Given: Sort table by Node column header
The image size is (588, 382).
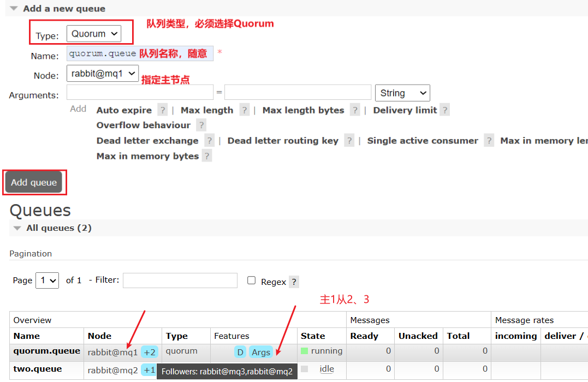Looking at the screenshot, I should click(99, 336).
